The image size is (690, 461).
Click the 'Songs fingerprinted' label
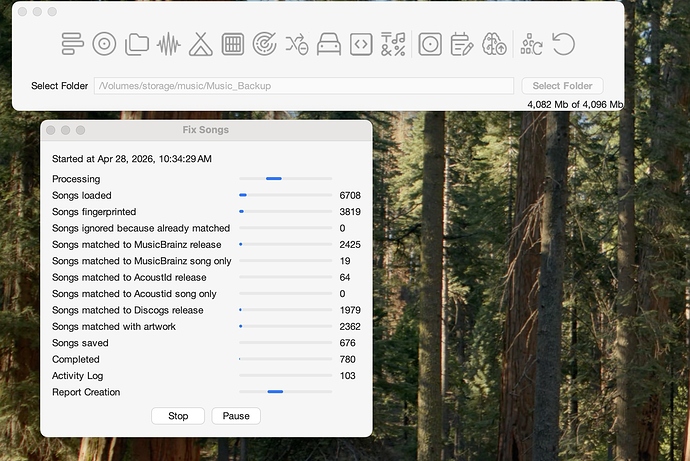[94, 212]
